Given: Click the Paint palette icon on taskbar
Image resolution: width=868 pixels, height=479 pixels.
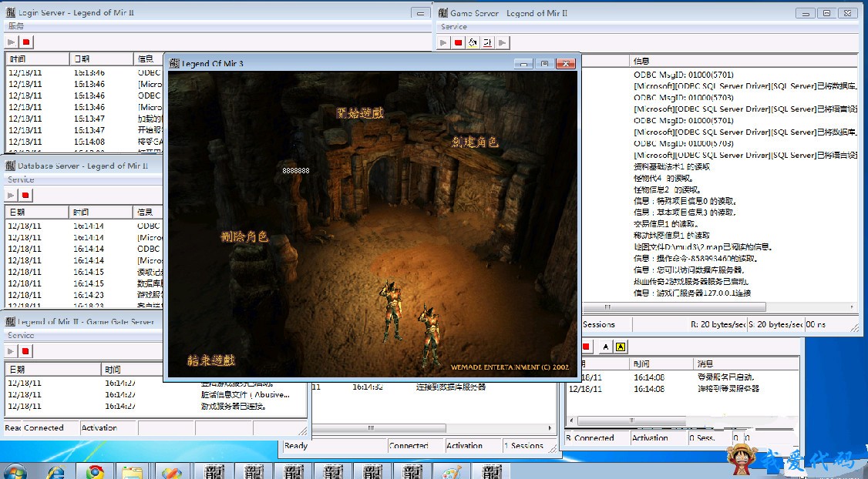Looking at the screenshot, I should [x=452, y=472].
